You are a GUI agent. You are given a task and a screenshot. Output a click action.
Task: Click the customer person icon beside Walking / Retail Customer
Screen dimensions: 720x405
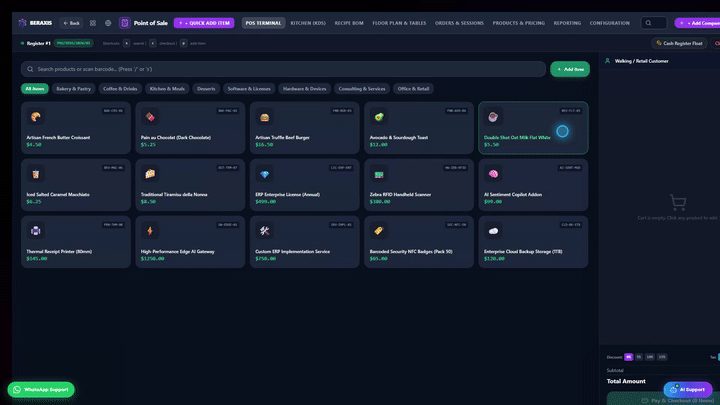click(x=608, y=61)
